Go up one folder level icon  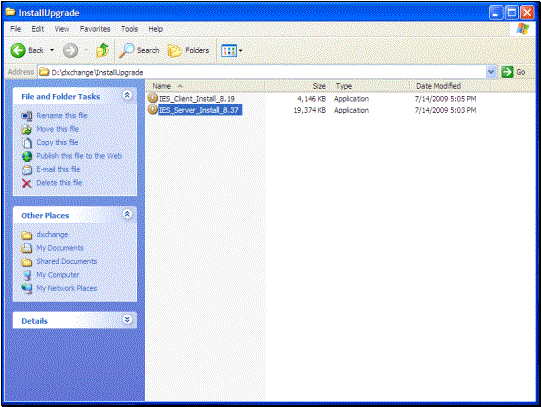pos(102,50)
